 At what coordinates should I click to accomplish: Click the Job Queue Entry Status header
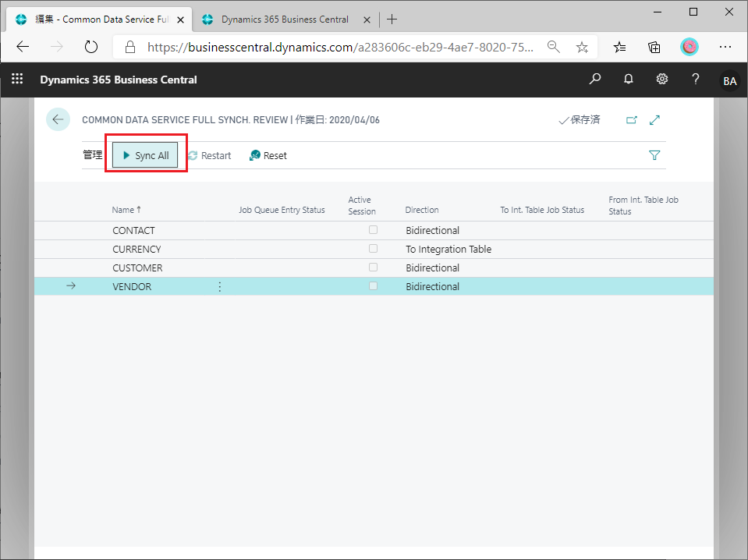click(x=282, y=210)
